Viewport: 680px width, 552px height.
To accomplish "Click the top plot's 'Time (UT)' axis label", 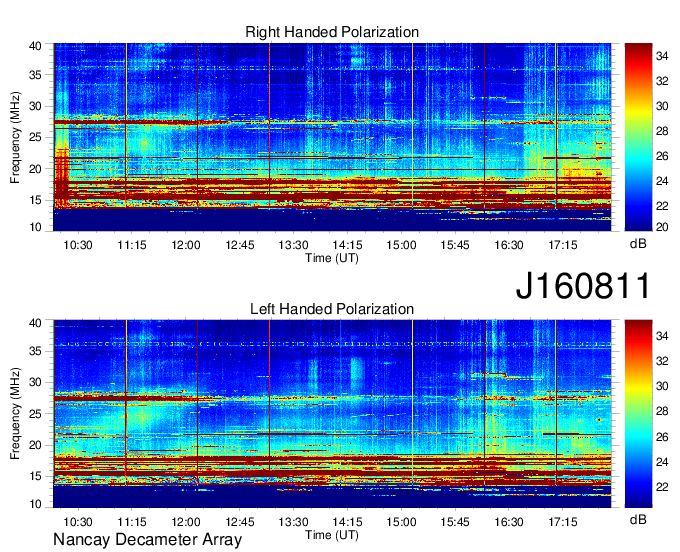I will pyautogui.click(x=332, y=258).
